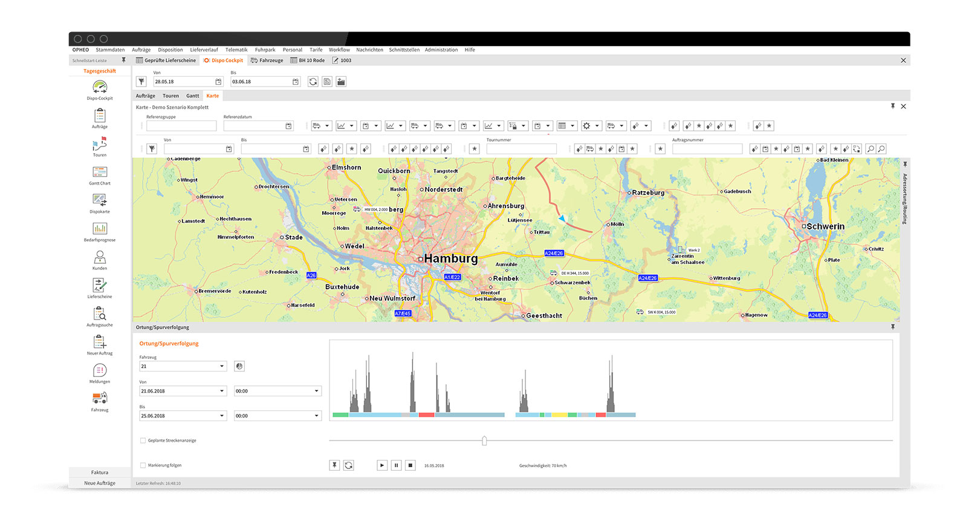Stop the tracking playback

(410, 465)
